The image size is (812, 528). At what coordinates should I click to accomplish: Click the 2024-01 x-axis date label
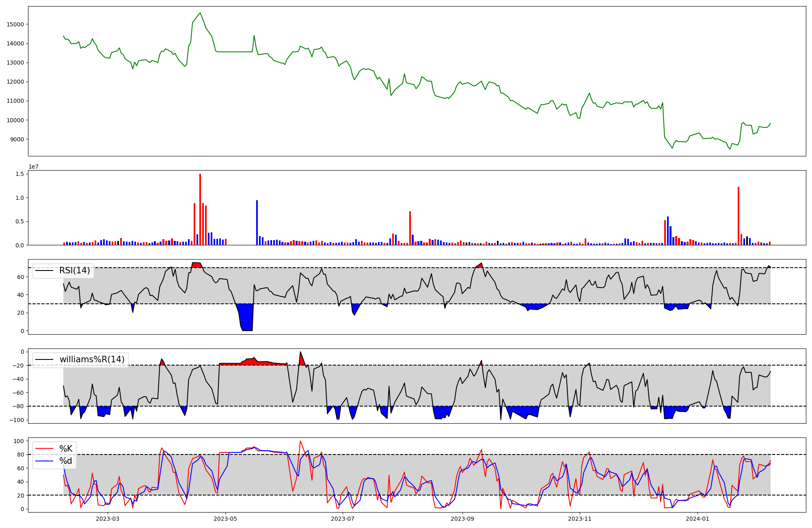tap(697, 519)
